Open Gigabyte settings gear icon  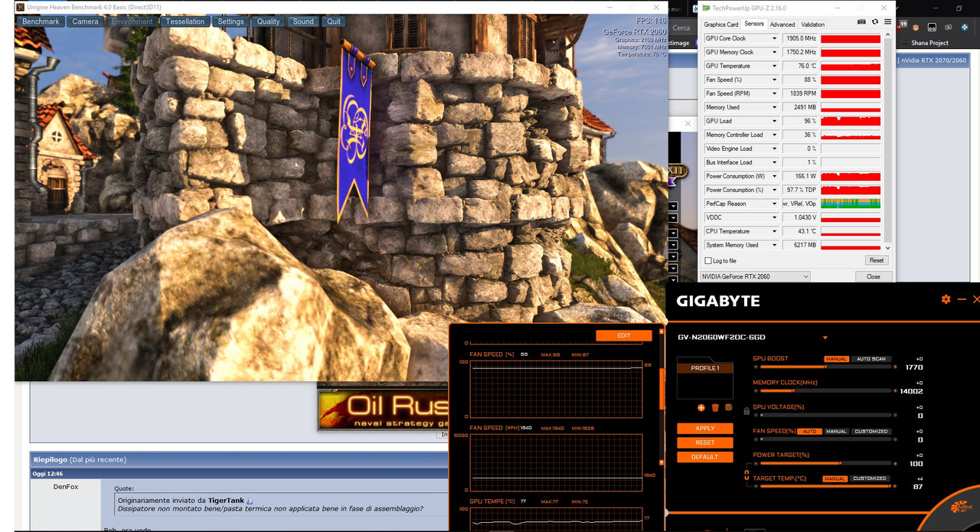946,299
